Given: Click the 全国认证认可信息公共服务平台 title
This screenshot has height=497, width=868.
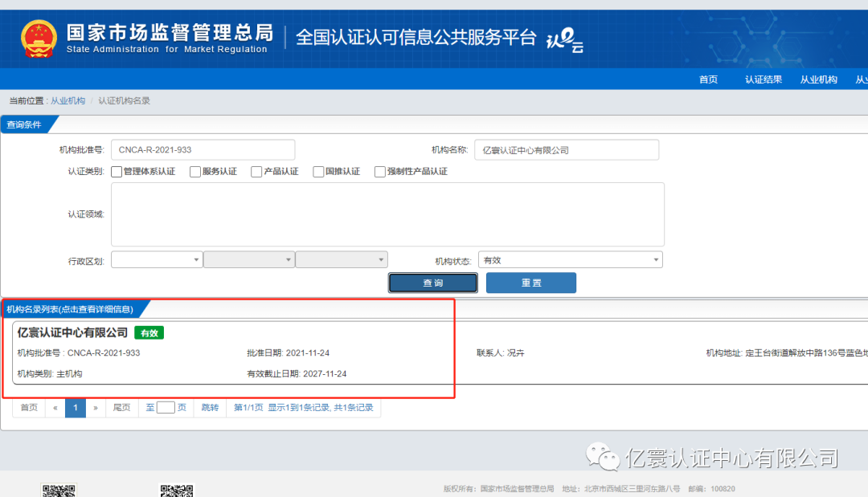Looking at the screenshot, I should click(x=416, y=38).
